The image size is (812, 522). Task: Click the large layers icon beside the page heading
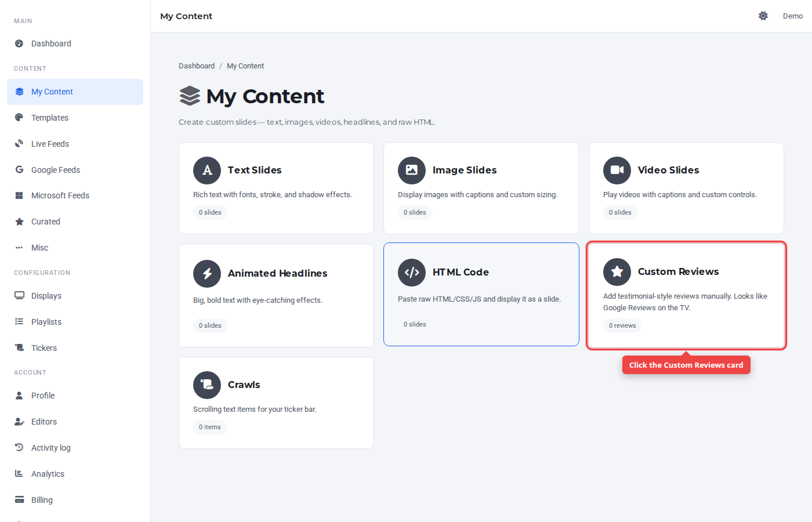click(190, 96)
